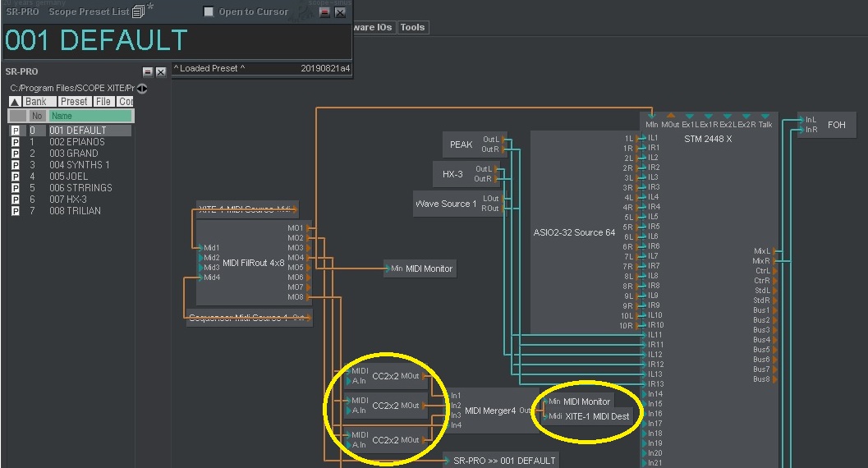The height and width of the screenshot is (468, 868).
Task: Open the File menu in SR-PRO
Action: click(x=103, y=102)
